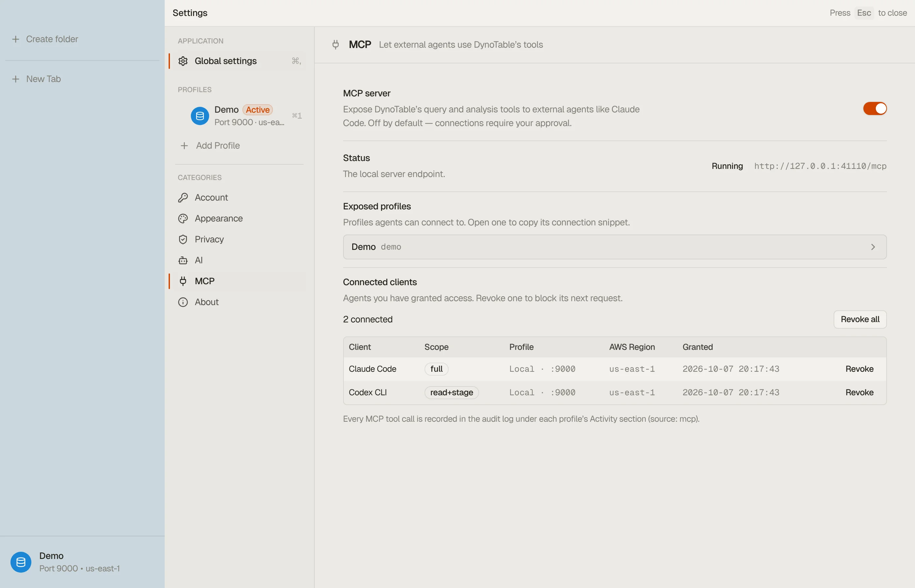Click the AWS Region column header
The width and height of the screenshot is (915, 588).
[x=632, y=347]
